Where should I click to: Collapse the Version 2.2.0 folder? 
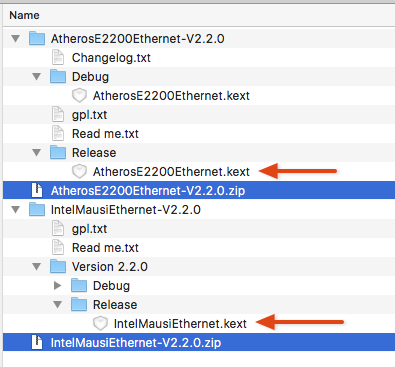[x=37, y=267]
